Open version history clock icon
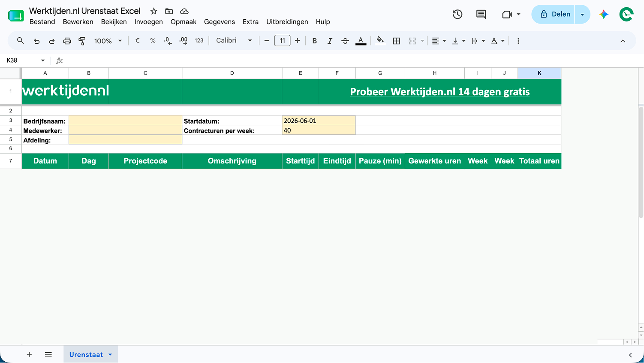Screen dimensions: 644x363 point(457,14)
